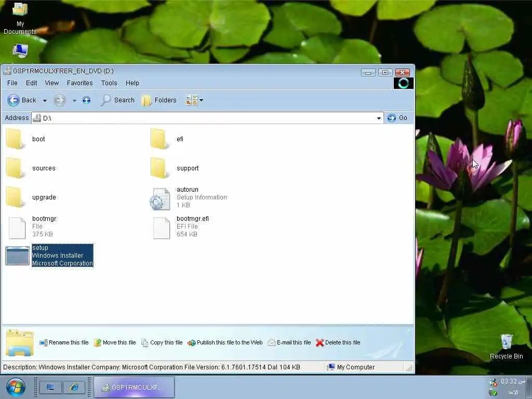Click the window title drive icon
The width and height of the screenshot is (532, 399).
point(7,71)
